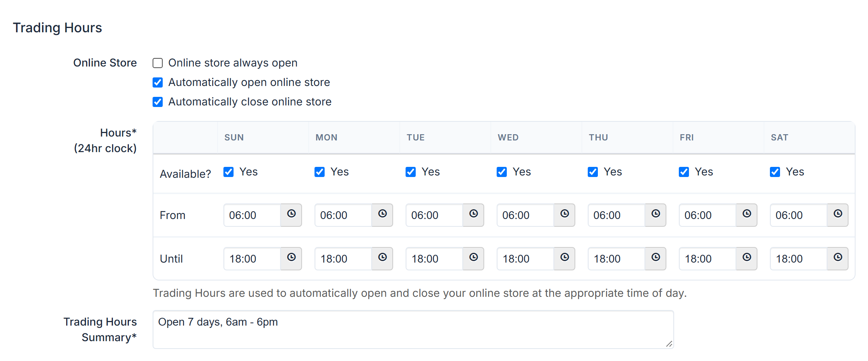This screenshot has width=868, height=361.
Task: Click the 'Online Store' field label
Action: pos(105,63)
